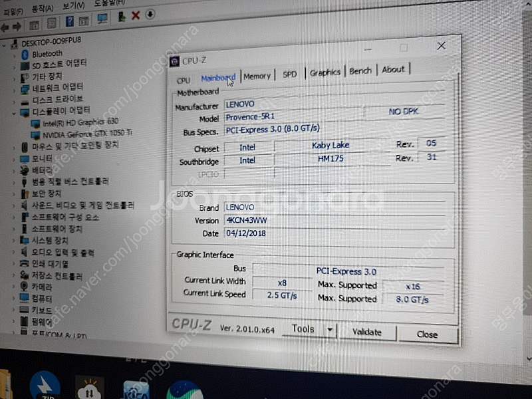Open the About tab
This screenshot has height=399, width=532.
click(393, 70)
